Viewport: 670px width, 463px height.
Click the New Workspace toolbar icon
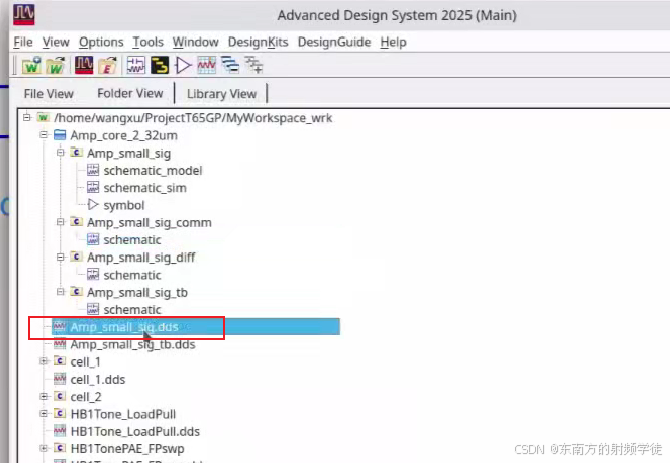coord(32,65)
